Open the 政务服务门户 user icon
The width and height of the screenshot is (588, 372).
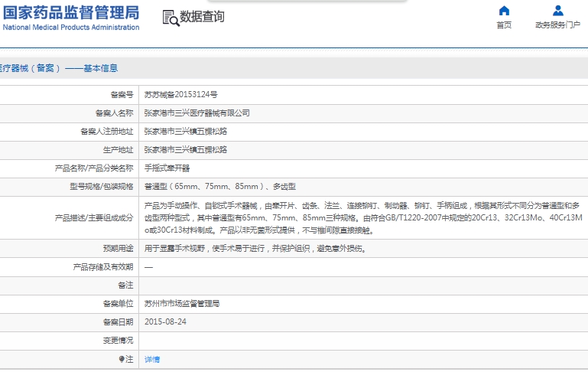click(558, 11)
